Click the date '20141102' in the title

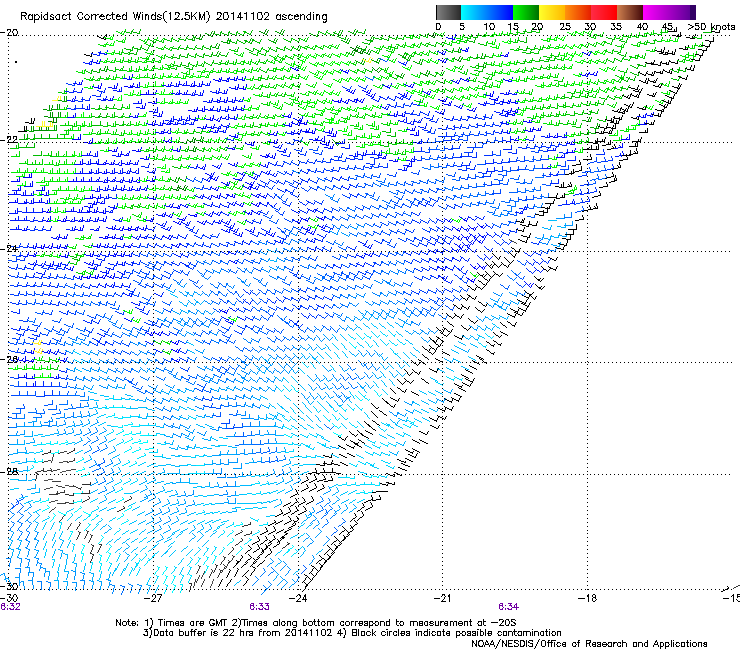(243, 17)
